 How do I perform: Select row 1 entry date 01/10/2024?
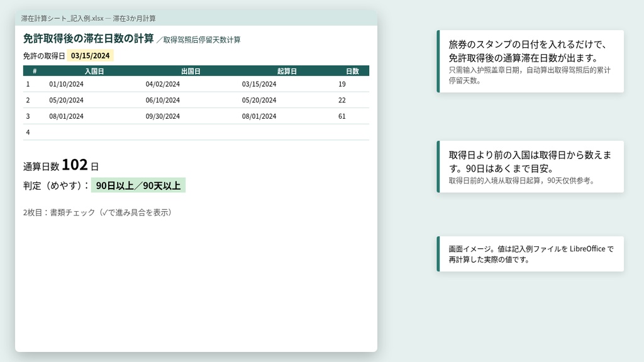[66, 84]
